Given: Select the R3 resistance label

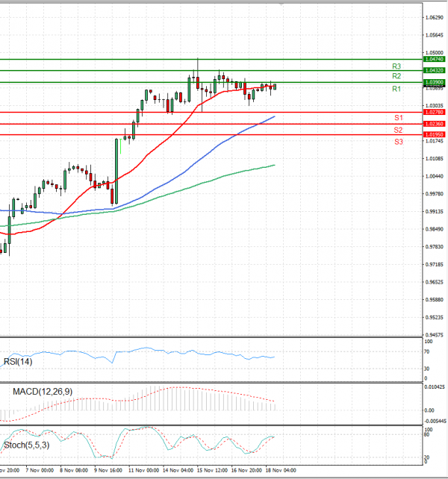Looking at the screenshot, I should (396, 66).
